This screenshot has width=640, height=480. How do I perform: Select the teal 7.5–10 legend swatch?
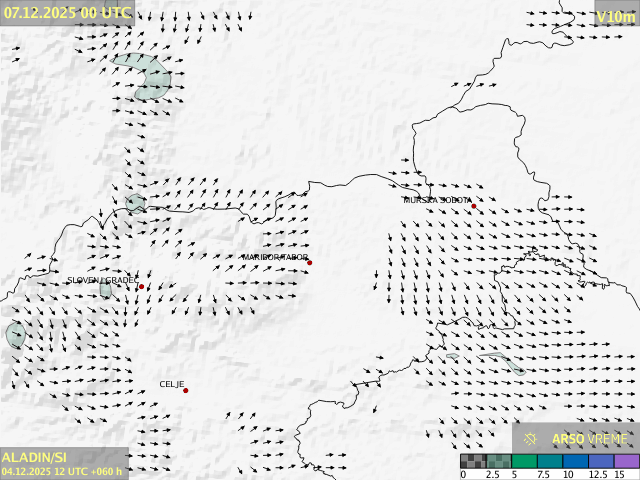[x=550, y=462]
